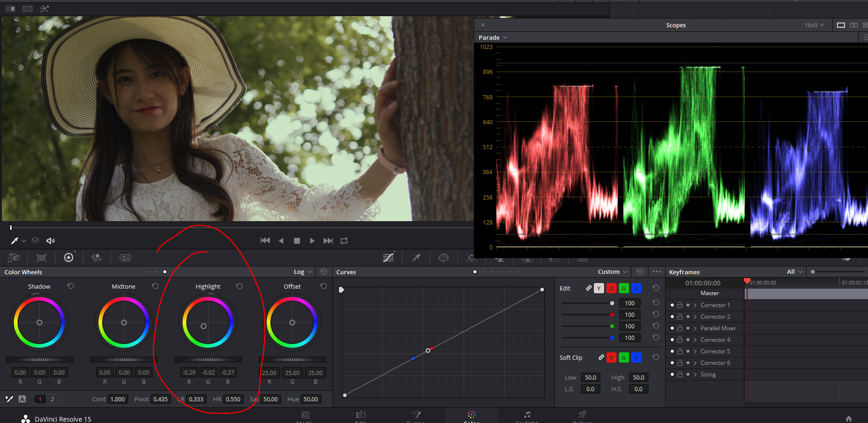The height and width of the screenshot is (423, 868).
Task: Expand the Corrector 4 keyframe track
Action: click(x=695, y=340)
